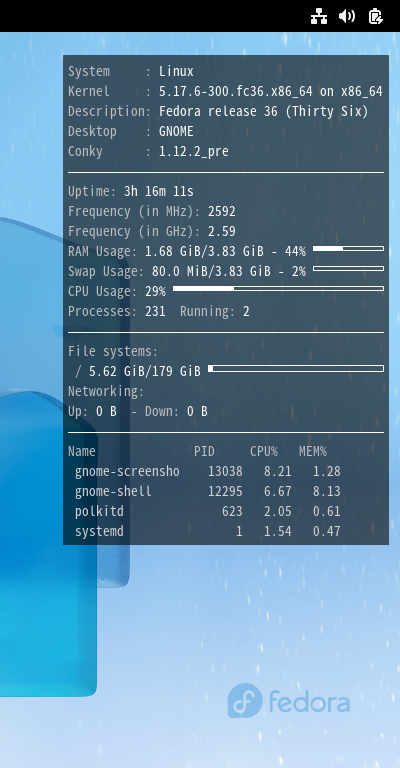The height and width of the screenshot is (768, 400).
Task: Click the Conky version 1.12.2_pre
Action: click(194, 151)
